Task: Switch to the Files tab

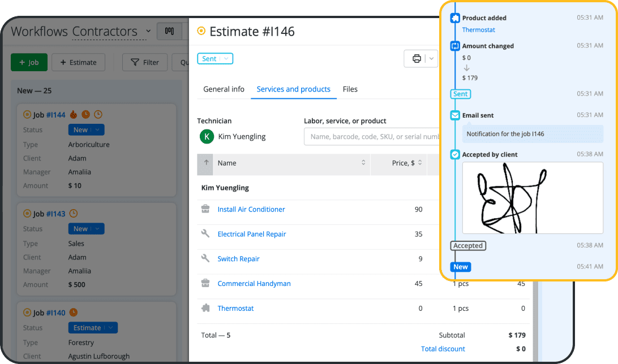Action: coord(350,89)
